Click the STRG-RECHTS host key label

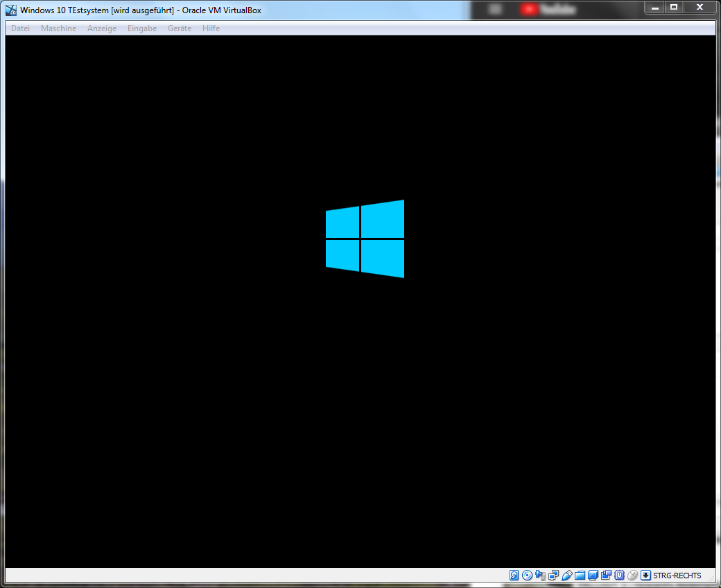pos(677,576)
